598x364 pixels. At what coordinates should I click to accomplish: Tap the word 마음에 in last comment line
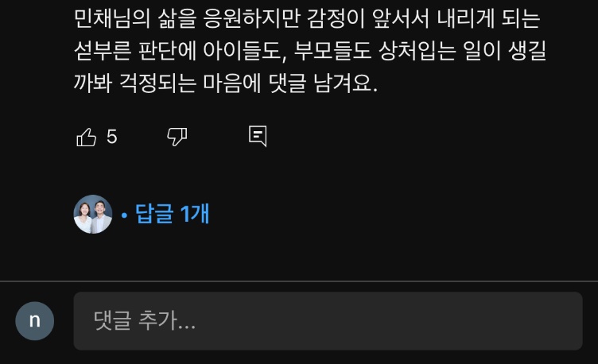(232, 83)
